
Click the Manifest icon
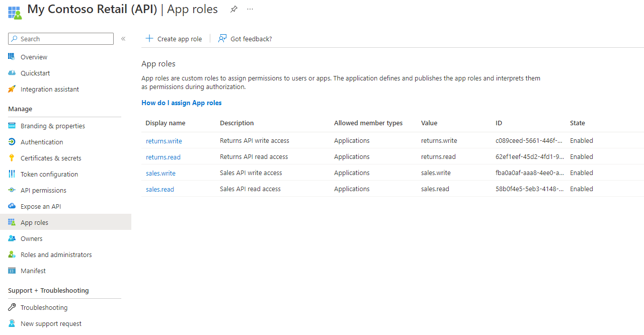pos(12,271)
